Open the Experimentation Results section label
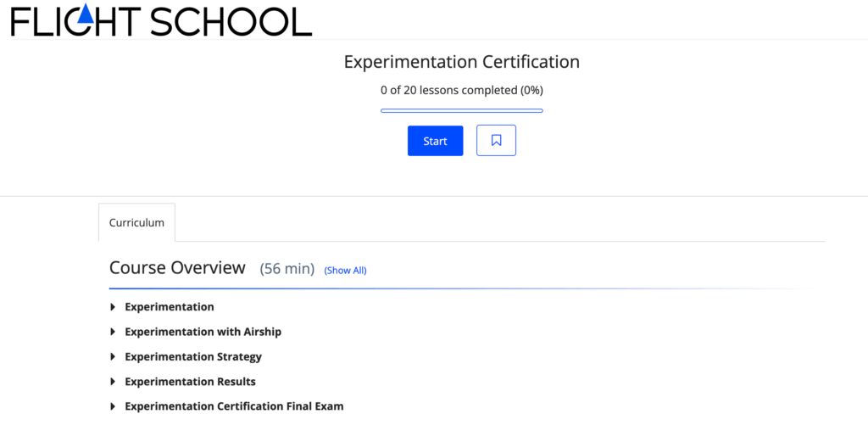Viewport: 868px width, 425px height. (x=190, y=382)
